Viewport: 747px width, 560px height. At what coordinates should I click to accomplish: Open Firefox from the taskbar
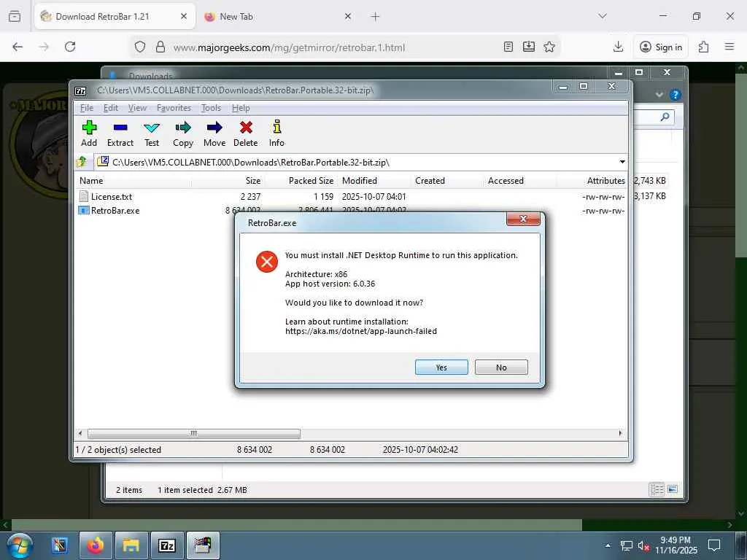(x=96, y=545)
